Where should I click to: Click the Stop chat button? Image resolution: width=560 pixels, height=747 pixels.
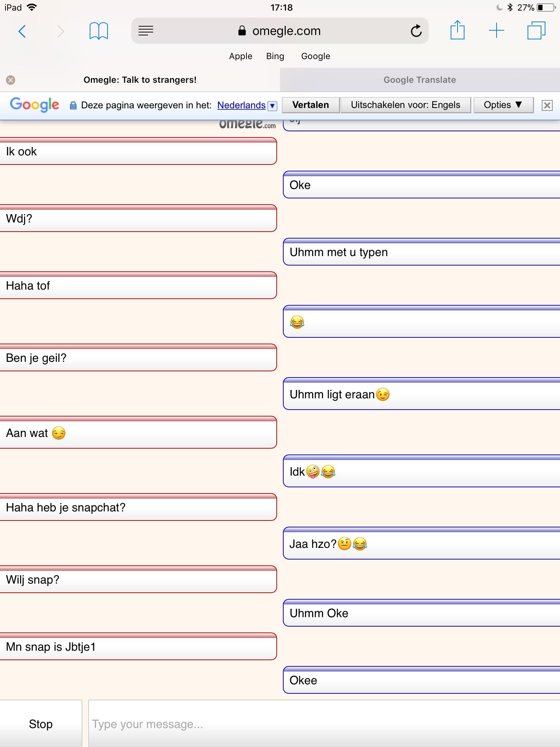pyautogui.click(x=41, y=724)
